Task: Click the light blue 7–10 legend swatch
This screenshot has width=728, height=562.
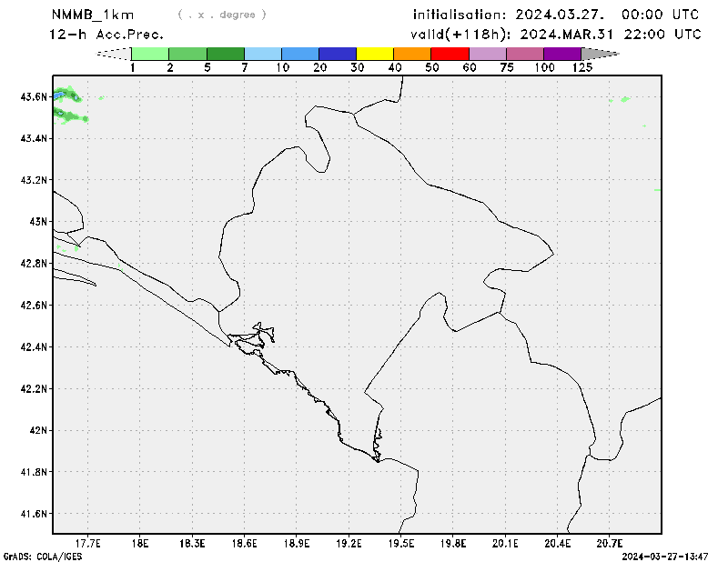Action: click(x=263, y=54)
